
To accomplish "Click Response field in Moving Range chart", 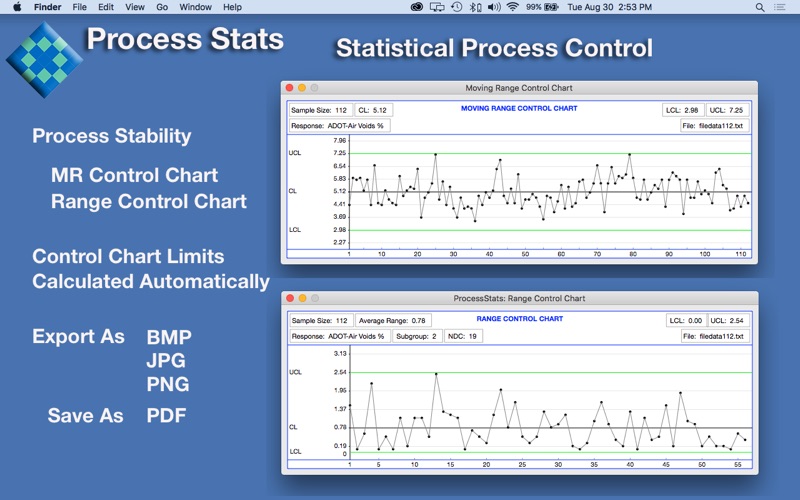I will tap(339, 126).
